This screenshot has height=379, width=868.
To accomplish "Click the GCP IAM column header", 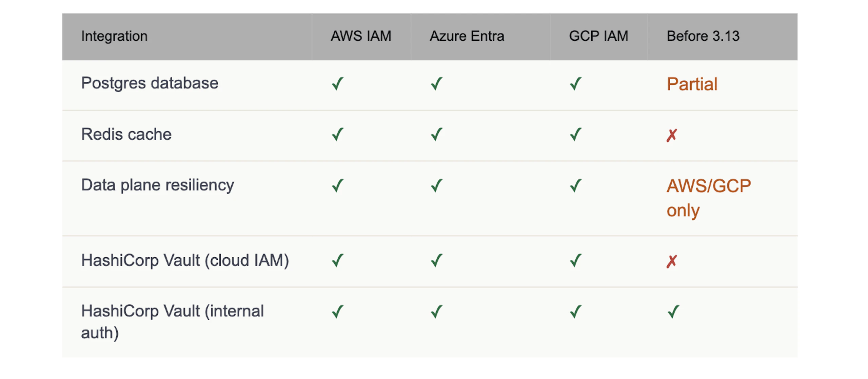I will click(x=598, y=36).
